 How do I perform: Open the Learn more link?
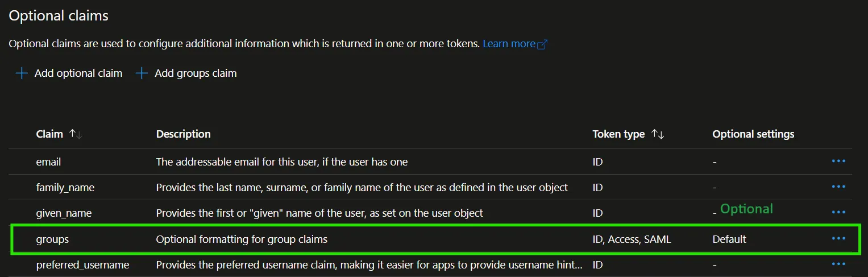click(x=509, y=44)
